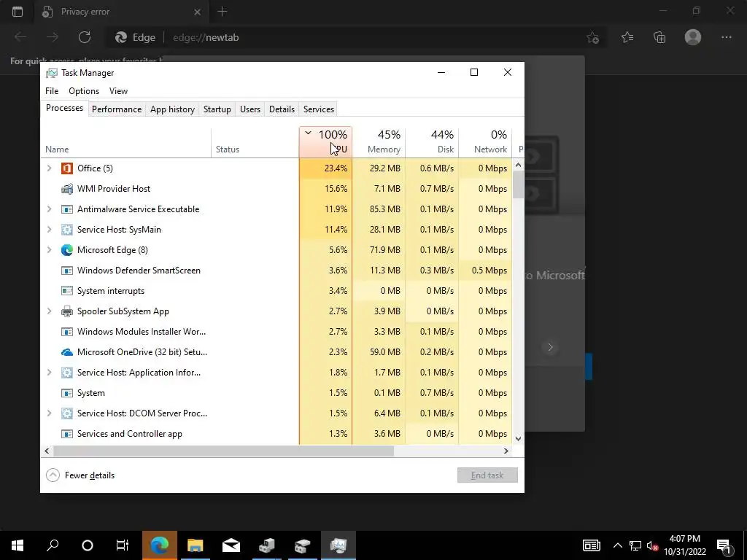Image resolution: width=747 pixels, height=560 pixels.
Task: Expand Service Host: DCOM Server row
Action: (49, 413)
